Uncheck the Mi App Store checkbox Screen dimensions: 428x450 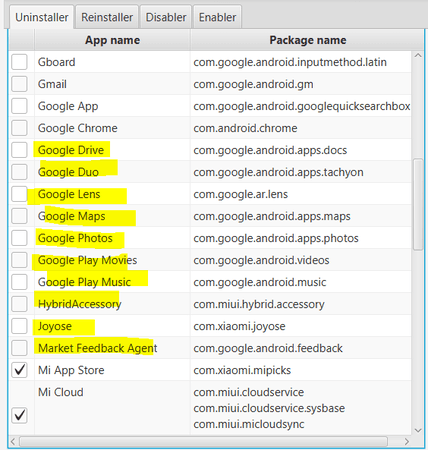[x=19, y=370]
